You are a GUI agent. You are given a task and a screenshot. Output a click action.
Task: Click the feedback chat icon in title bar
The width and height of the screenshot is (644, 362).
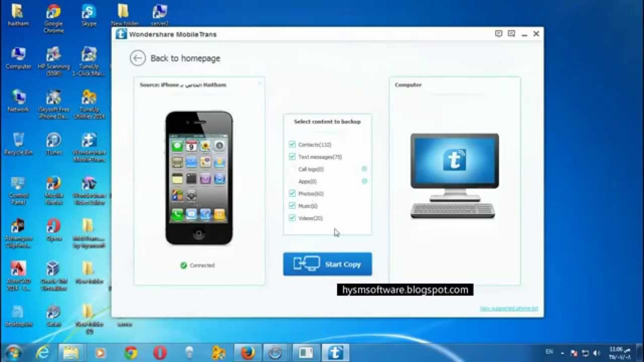pyautogui.click(x=499, y=34)
